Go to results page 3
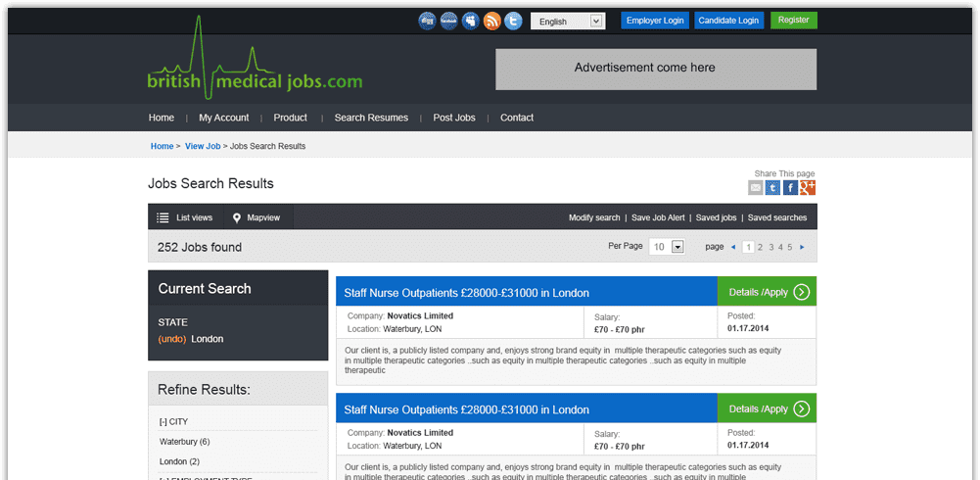 pos(771,247)
